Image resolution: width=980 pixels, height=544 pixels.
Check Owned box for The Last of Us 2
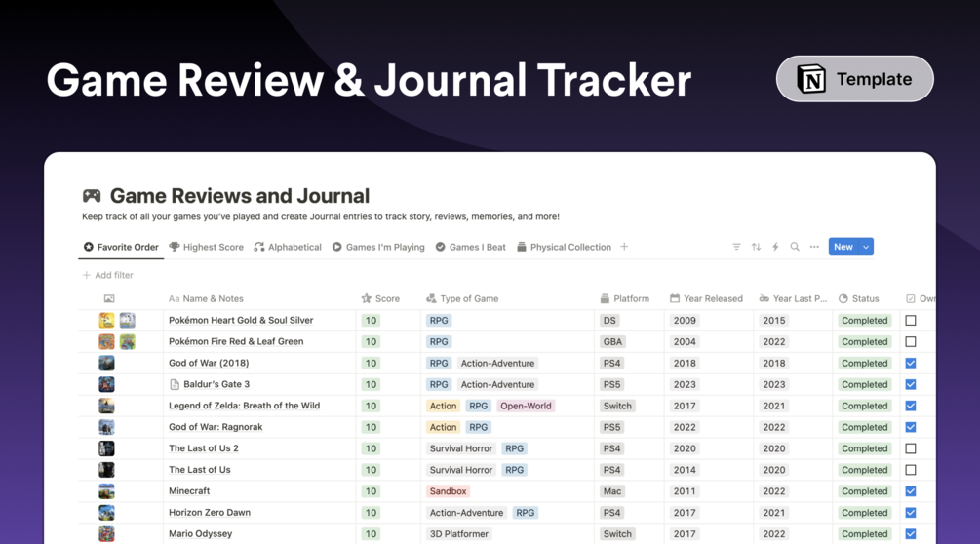(x=911, y=448)
